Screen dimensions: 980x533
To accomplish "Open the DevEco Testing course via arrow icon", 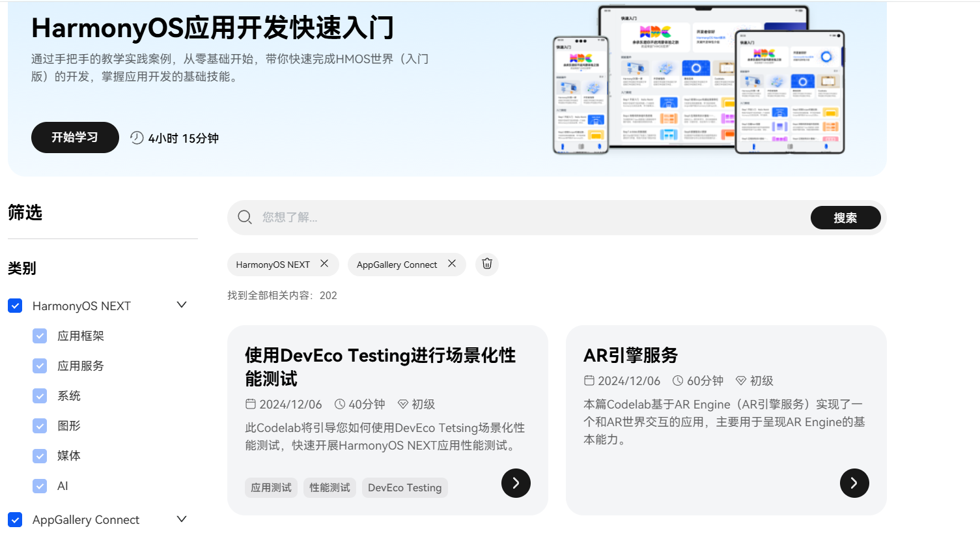I will [515, 483].
